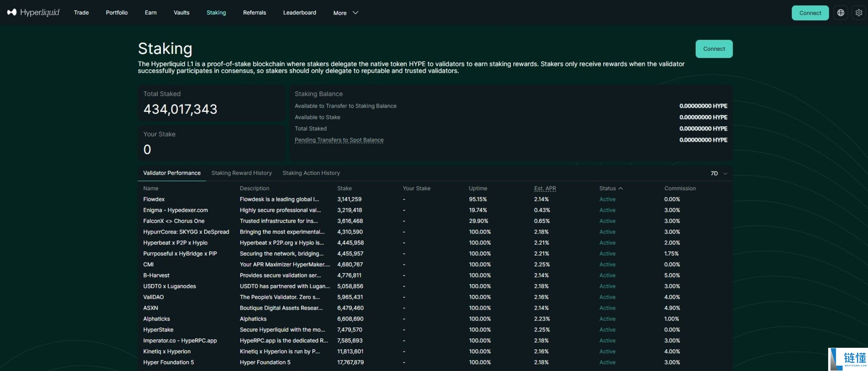Click FalconX's 0.65% Est. APR value
Image resolution: width=868 pixels, height=371 pixels.
541,221
